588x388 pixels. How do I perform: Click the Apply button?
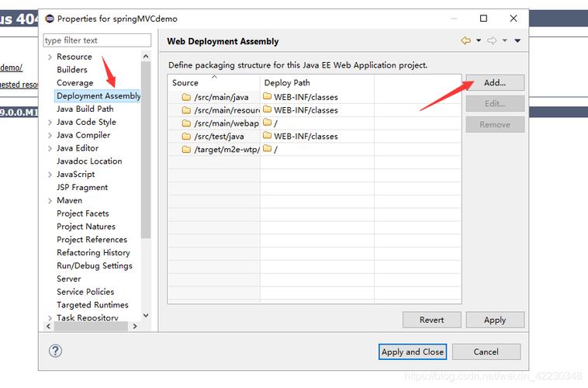pos(495,320)
